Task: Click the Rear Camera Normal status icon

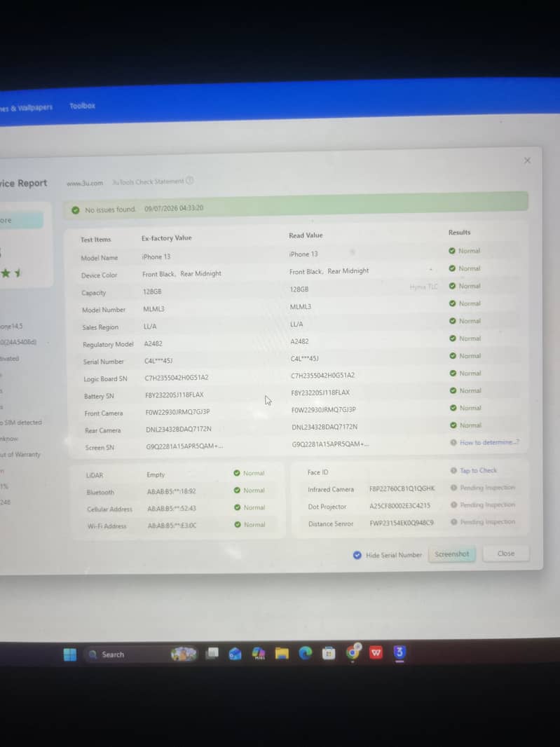Action: coord(453,425)
